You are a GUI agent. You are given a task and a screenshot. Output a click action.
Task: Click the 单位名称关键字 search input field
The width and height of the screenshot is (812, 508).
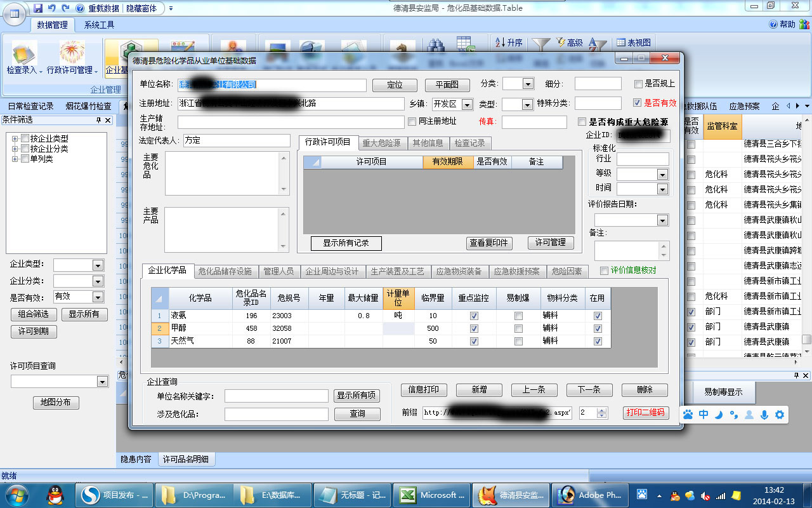(276, 396)
